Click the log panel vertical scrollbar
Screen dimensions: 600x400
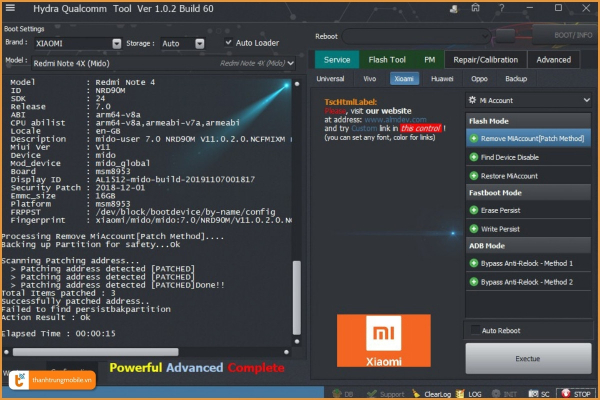296,290
